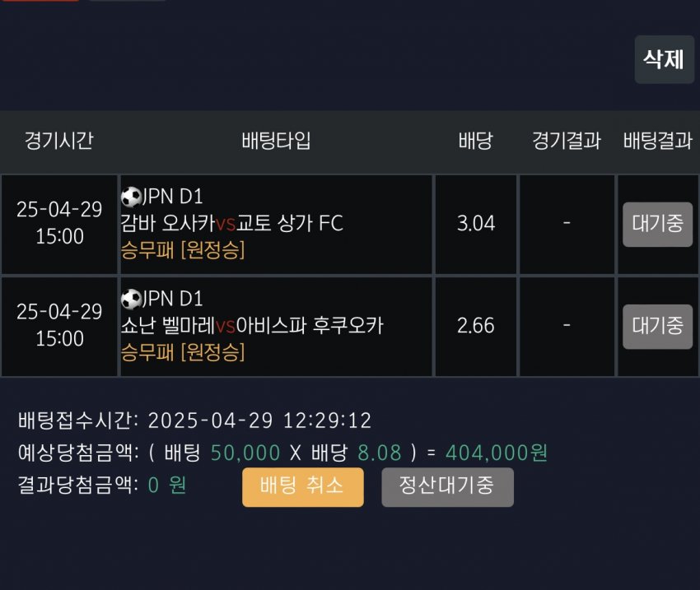
Task: Click 대기중 status on the 감바 오사카 row
Action: [x=657, y=225]
